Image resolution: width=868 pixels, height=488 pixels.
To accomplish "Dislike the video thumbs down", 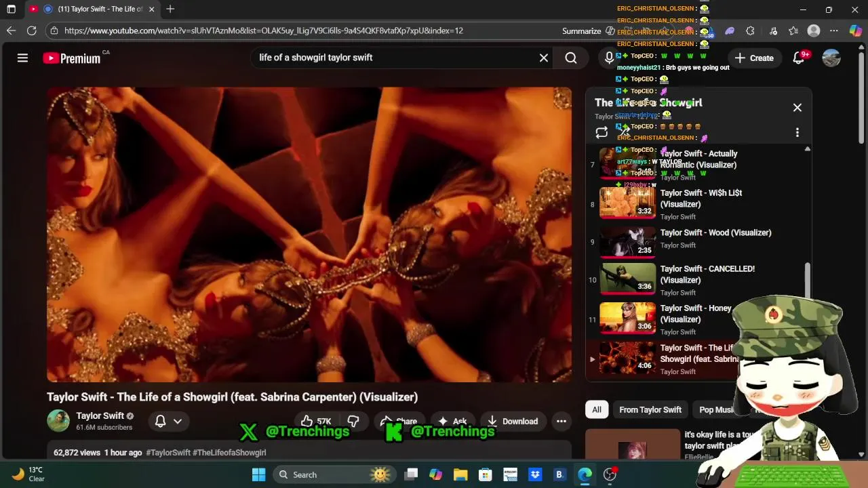I will 353,421.
